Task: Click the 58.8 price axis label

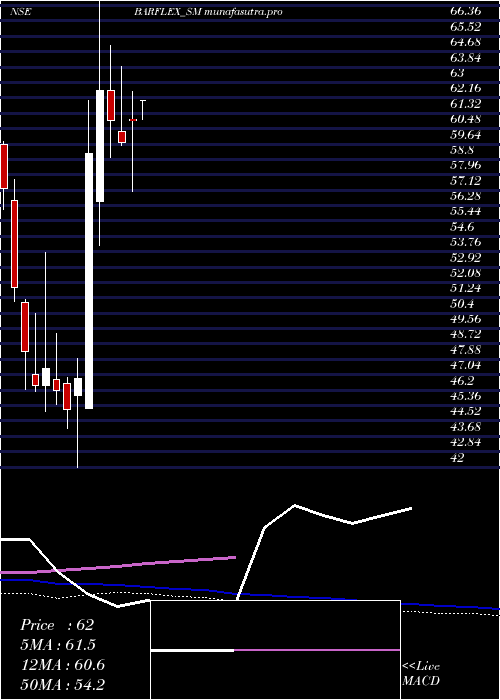Action: pos(462,150)
